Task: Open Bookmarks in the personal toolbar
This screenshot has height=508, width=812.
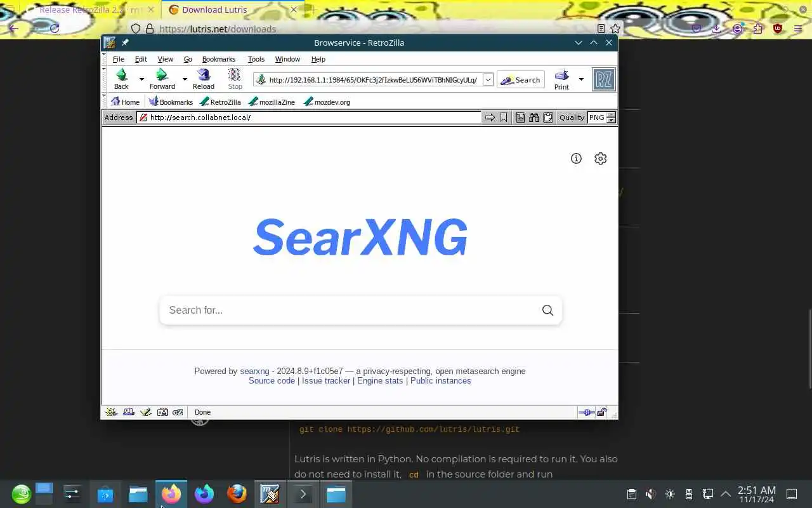Action: coord(171,102)
